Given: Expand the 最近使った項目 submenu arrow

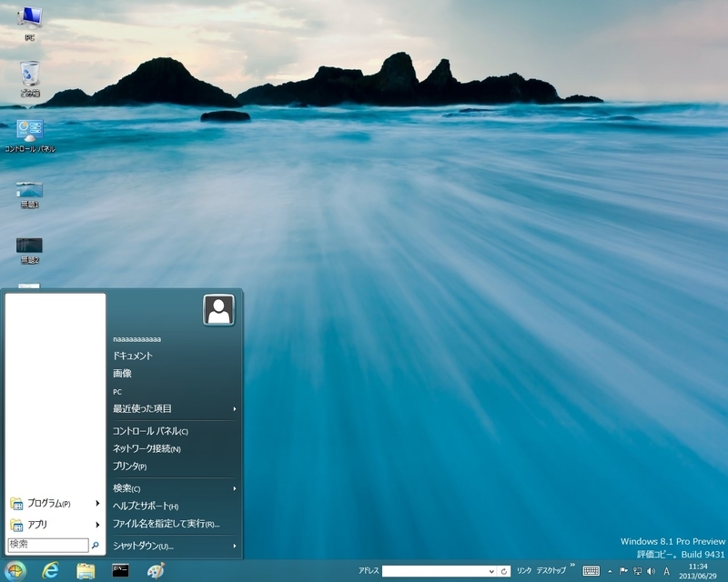Looking at the screenshot, I should pyautogui.click(x=235, y=409).
